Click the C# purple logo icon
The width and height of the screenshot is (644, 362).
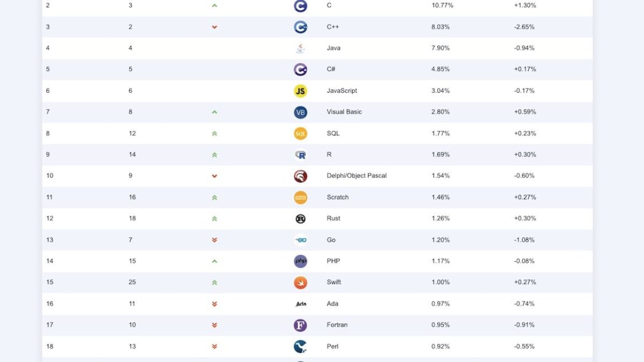[x=301, y=69]
